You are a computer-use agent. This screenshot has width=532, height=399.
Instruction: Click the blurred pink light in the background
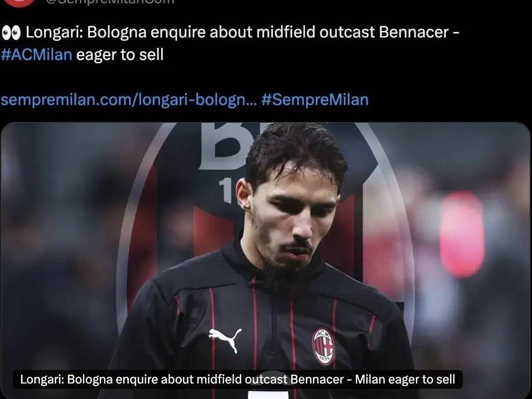[x=462, y=234]
